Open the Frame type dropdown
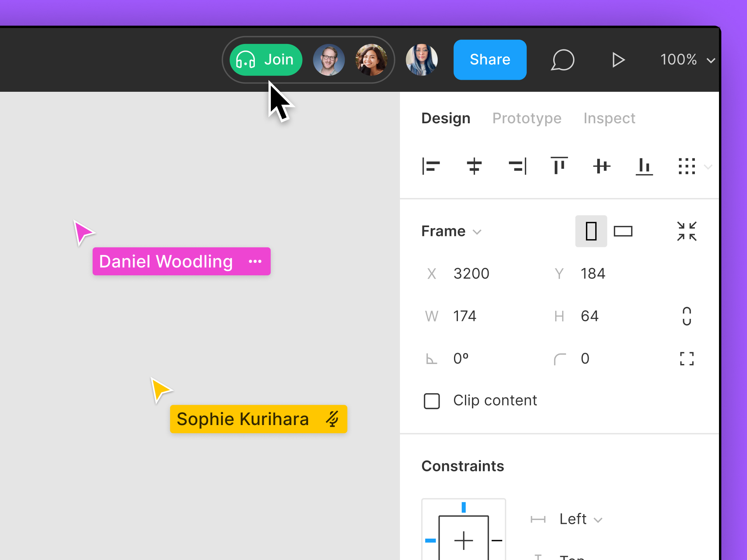Screen dimensions: 747x560 click(x=451, y=231)
